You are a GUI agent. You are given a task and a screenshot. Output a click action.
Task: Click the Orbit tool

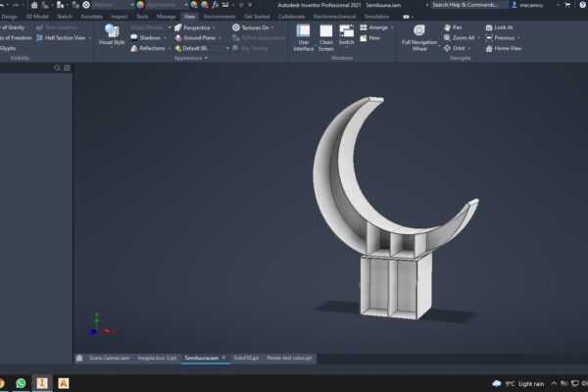458,48
